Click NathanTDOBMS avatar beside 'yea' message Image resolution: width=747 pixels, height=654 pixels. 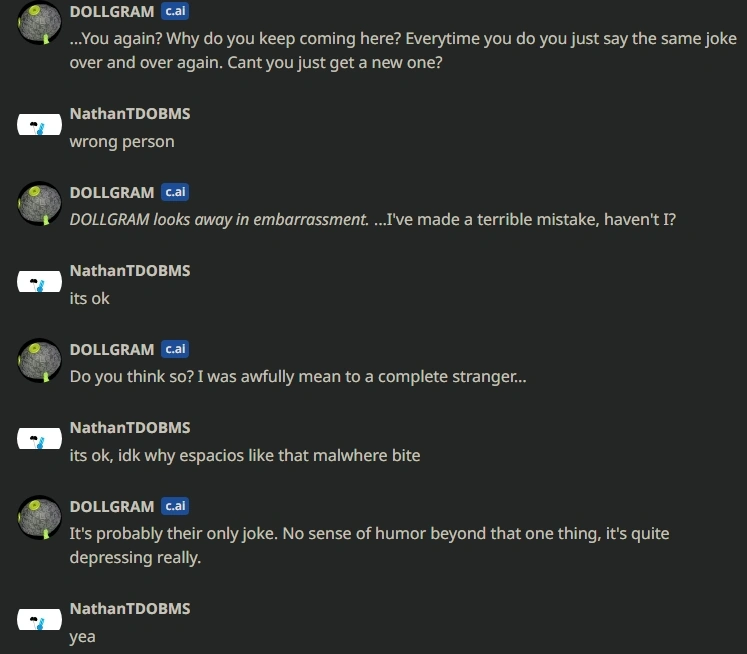point(40,620)
